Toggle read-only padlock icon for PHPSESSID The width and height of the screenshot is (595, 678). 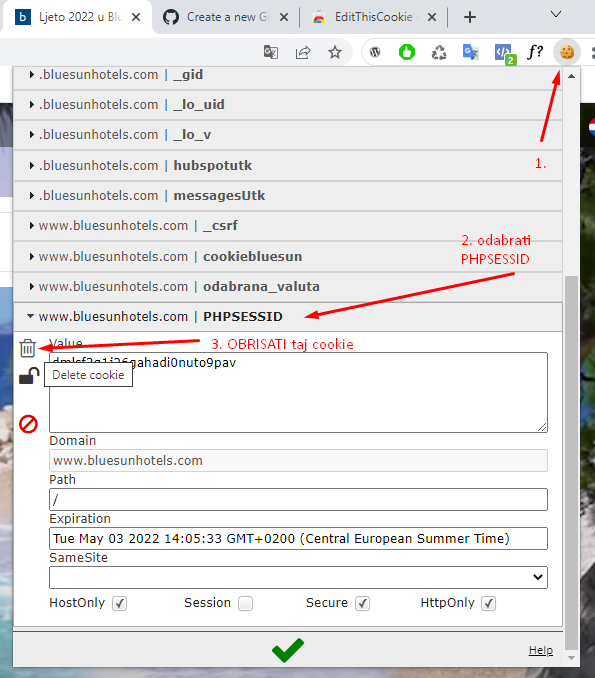[29, 376]
